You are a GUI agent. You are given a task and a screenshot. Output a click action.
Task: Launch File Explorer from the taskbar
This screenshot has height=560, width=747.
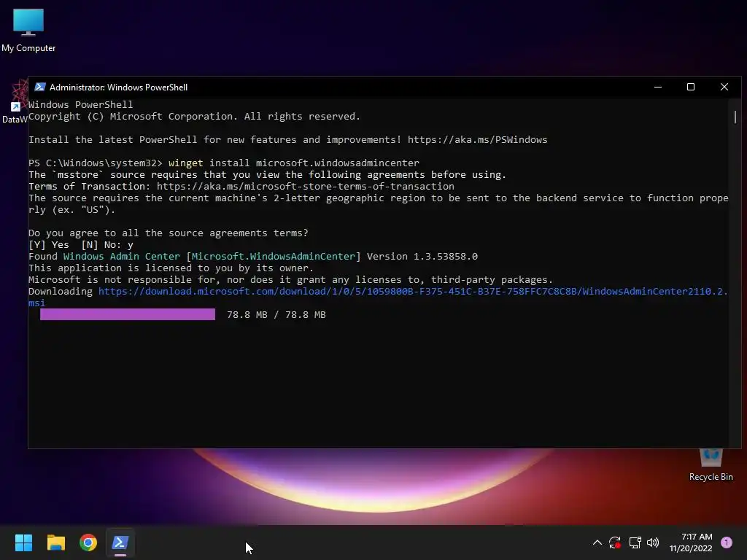(55, 542)
